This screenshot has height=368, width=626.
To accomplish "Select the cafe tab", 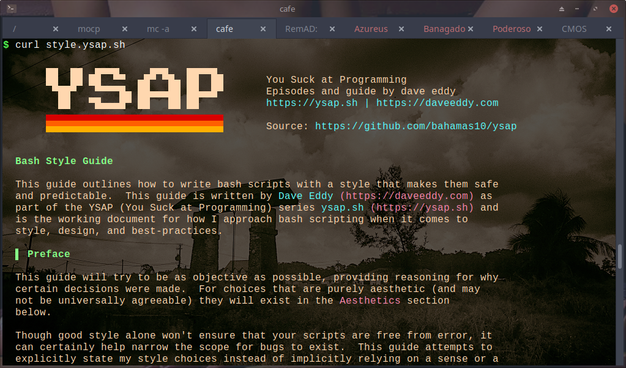I will coord(241,29).
